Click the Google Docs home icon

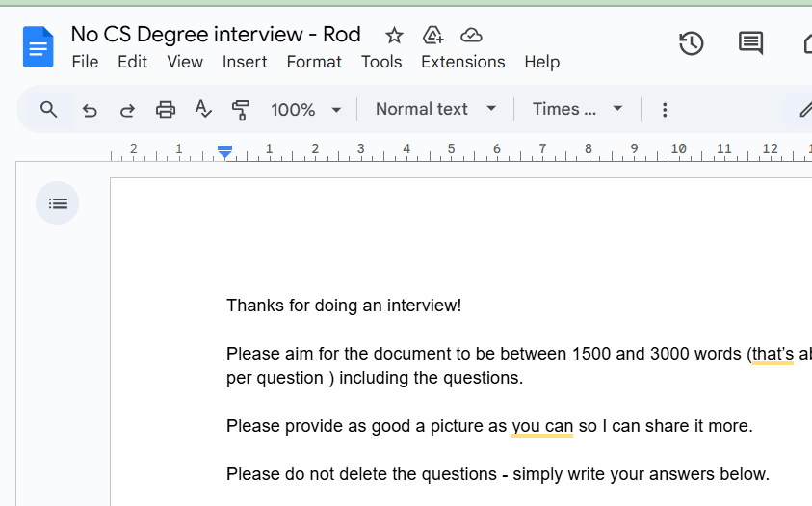click(39, 47)
